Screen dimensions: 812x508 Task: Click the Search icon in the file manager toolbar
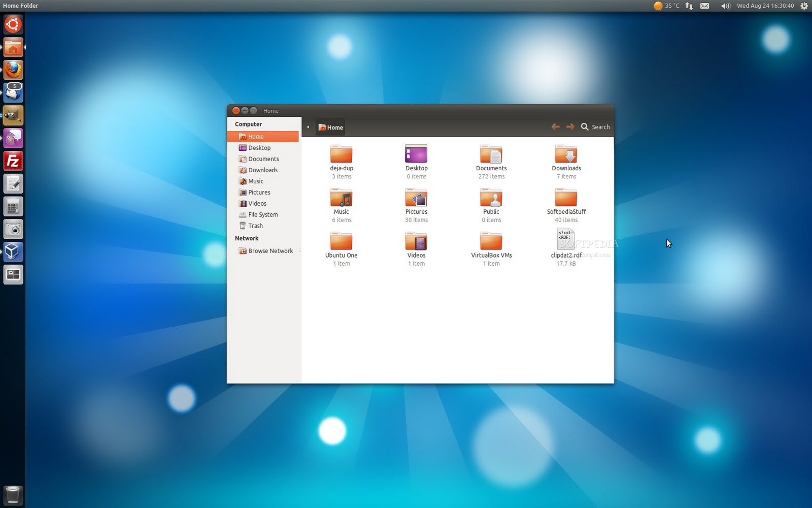coord(585,126)
